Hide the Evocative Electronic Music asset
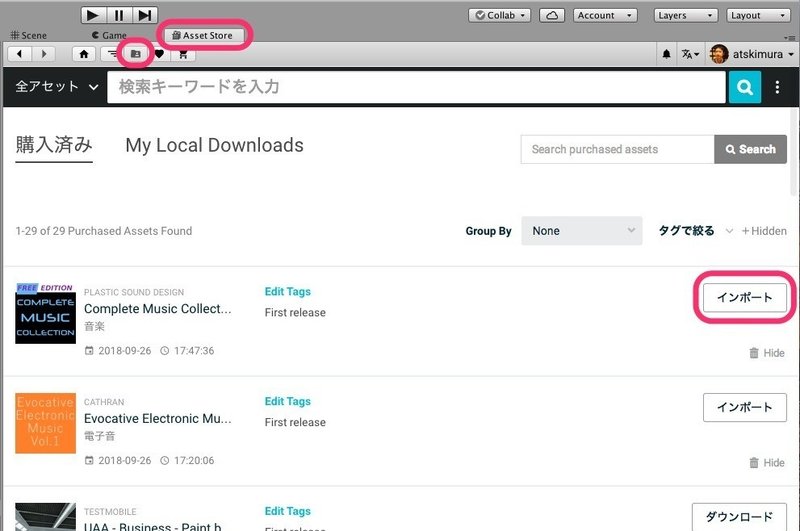 click(767, 463)
